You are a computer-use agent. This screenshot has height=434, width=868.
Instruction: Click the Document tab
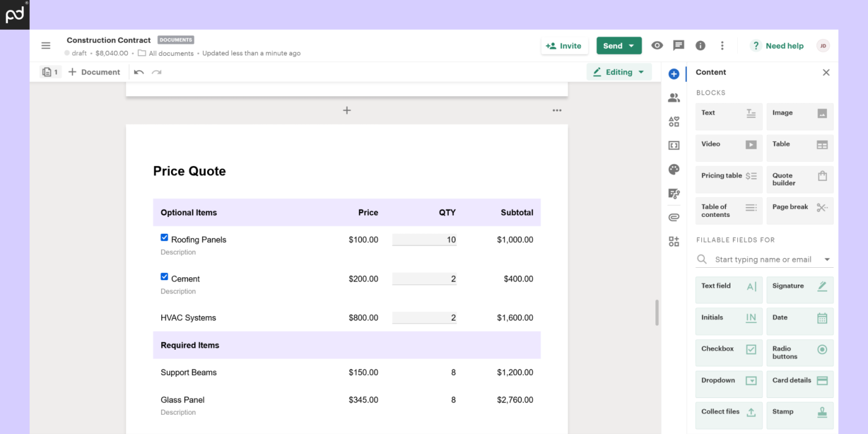(x=94, y=72)
